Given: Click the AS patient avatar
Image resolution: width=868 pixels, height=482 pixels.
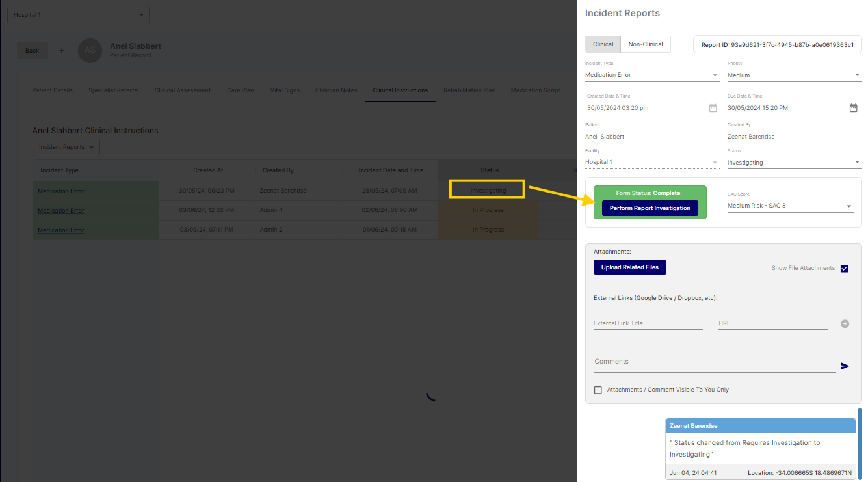Looking at the screenshot, I should click(x=90, y=51).
